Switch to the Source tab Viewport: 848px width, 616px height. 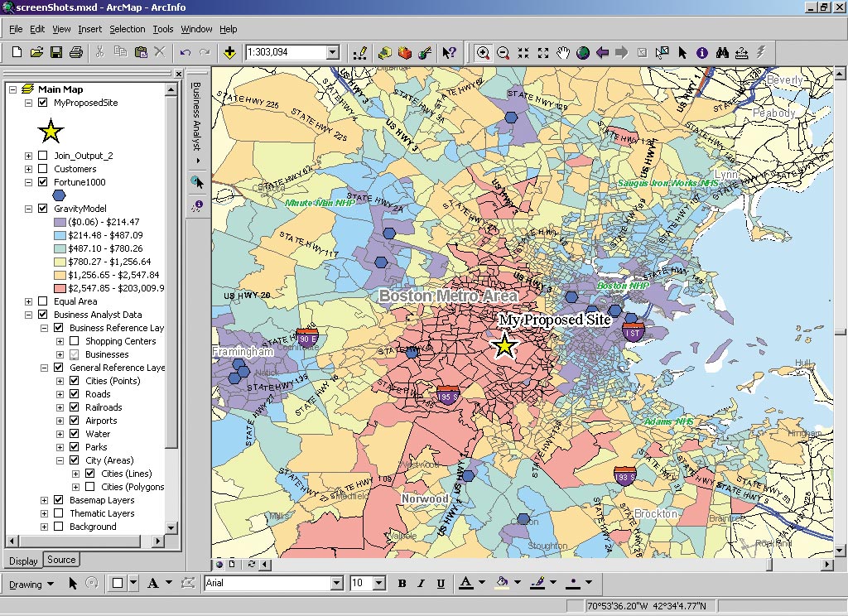tap(61, 560)
